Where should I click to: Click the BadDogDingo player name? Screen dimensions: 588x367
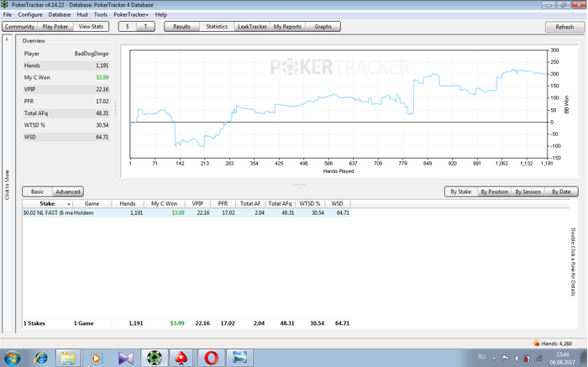[92, 54]
